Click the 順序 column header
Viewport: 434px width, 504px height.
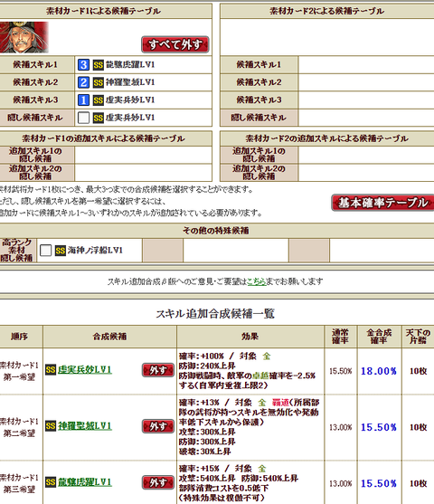(21, 337)
